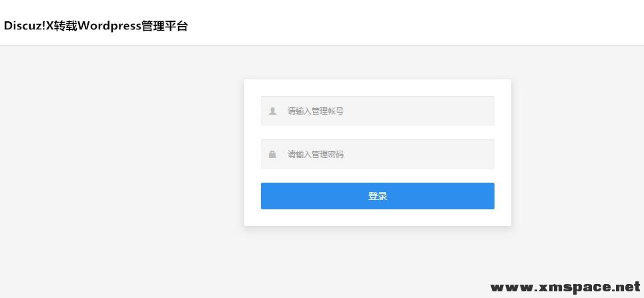This screenshot has height=298, width=644.
Task: Click the www.xmspace.net watermark text
Action: (565, 287)
